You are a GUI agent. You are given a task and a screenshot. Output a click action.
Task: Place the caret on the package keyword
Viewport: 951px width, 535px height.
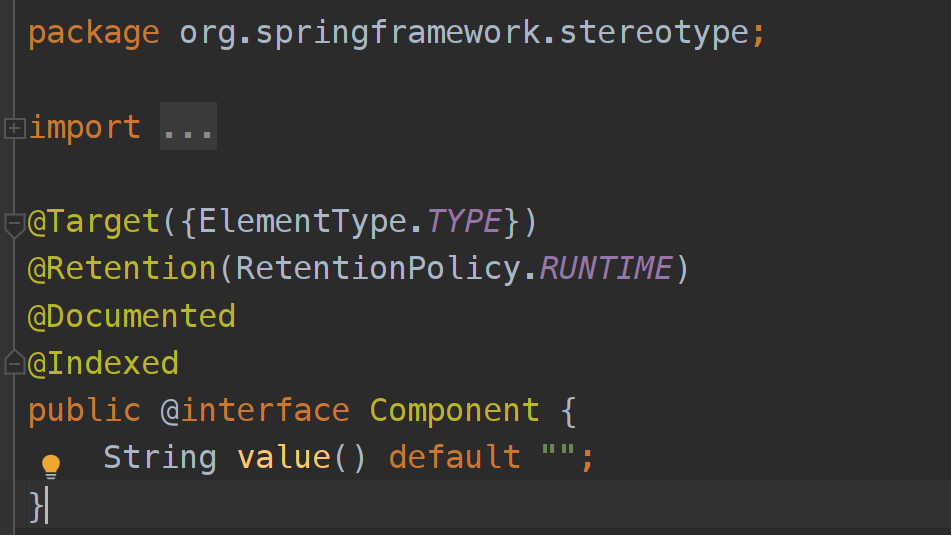tap(93, 33)
